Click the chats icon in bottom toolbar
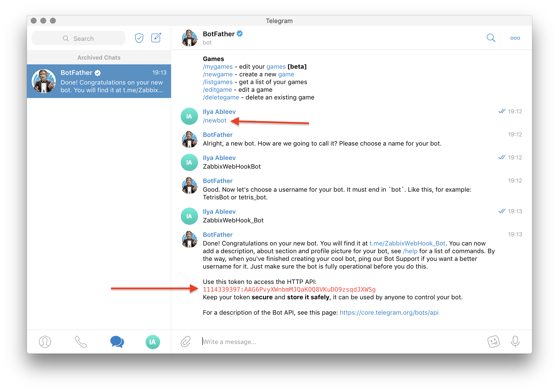Viewport: 559px width, 392px height. [x=117, y=341]
